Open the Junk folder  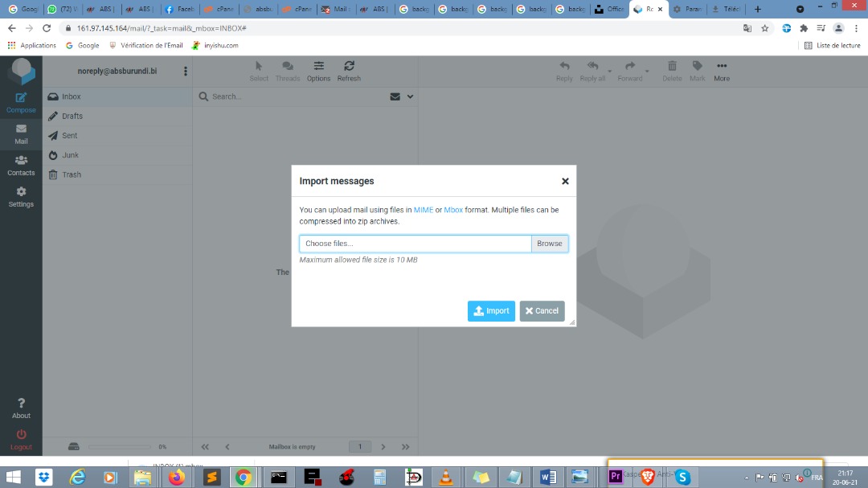[x=70, y=155]
